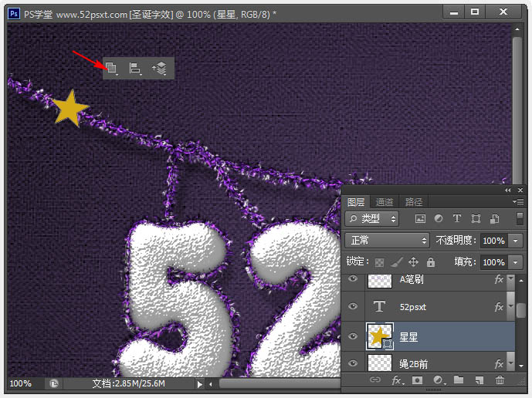Click the 星星 layer star thumbnail
Screen dimensions: 532x398
(x=380, y=336)
